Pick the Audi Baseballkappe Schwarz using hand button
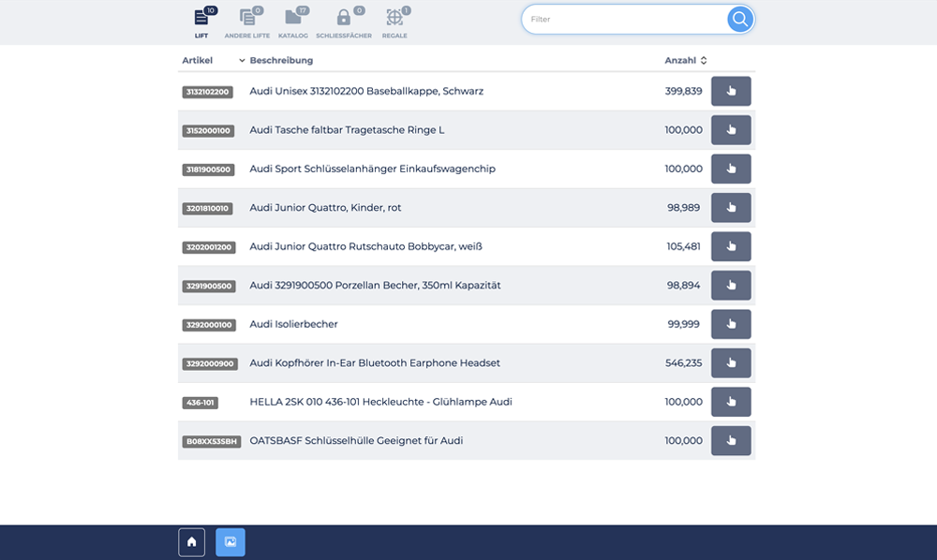 pyautogui.click(x=731, y=92)
